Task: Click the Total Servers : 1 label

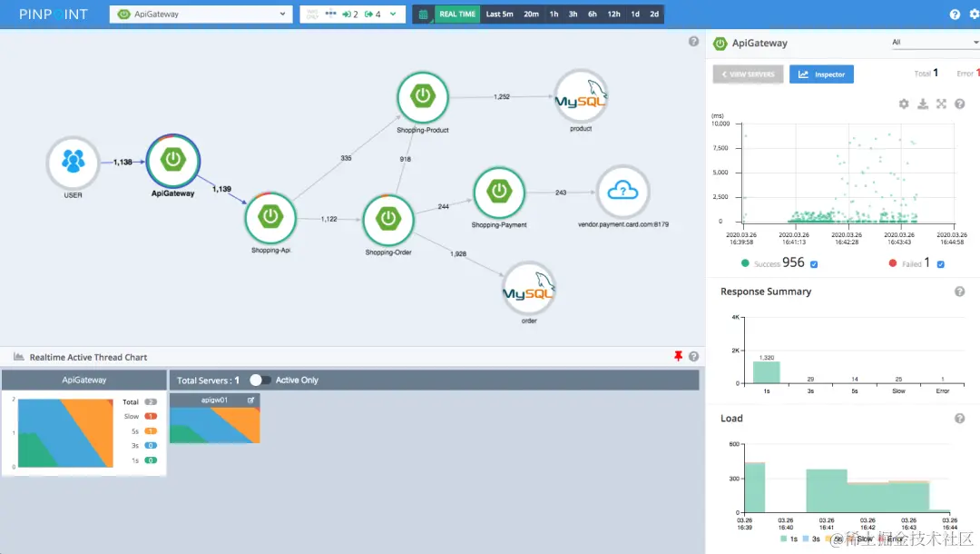Action: pos(208,381)
